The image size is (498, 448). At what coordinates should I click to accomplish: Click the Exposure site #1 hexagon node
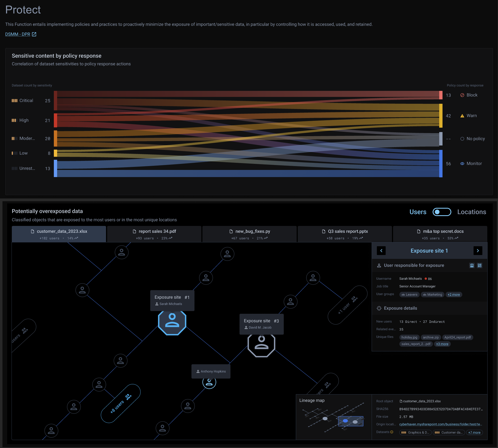(x=172, y=321)
